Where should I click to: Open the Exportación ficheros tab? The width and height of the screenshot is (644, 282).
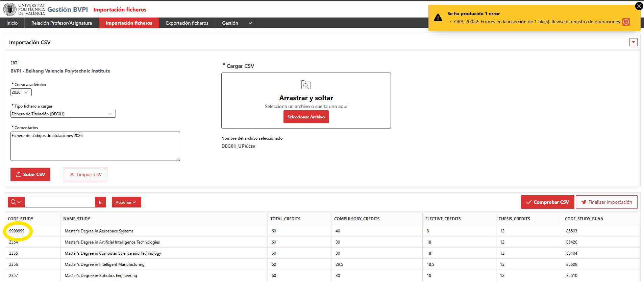pos(187,23)
